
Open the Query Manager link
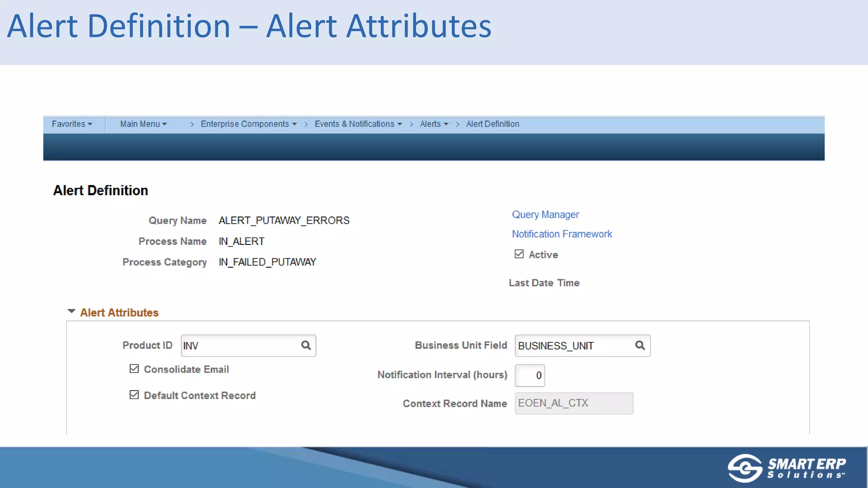pos(545,215)
